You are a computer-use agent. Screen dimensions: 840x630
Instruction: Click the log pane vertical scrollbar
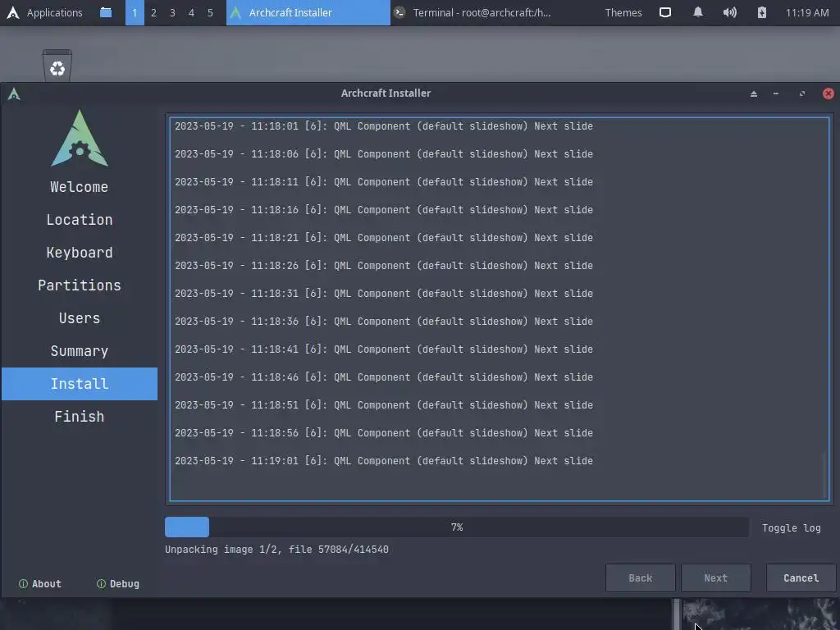tap(824, 476)
